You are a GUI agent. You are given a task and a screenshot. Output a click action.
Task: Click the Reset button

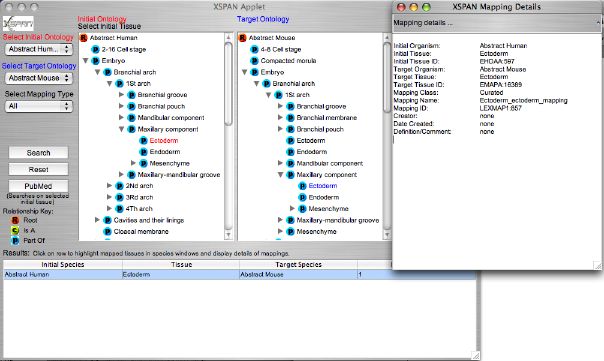click(39, 170)
